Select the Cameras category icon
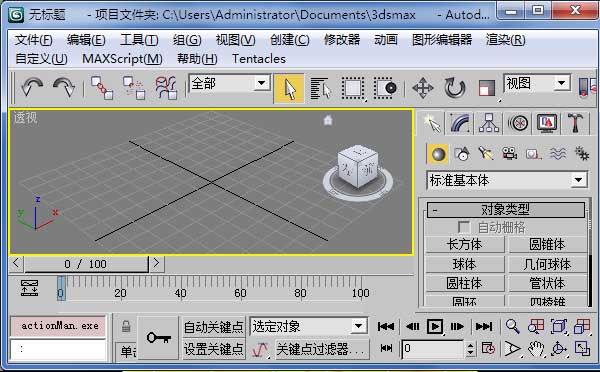Screen dimensions: 600x372 pos(509,154)
